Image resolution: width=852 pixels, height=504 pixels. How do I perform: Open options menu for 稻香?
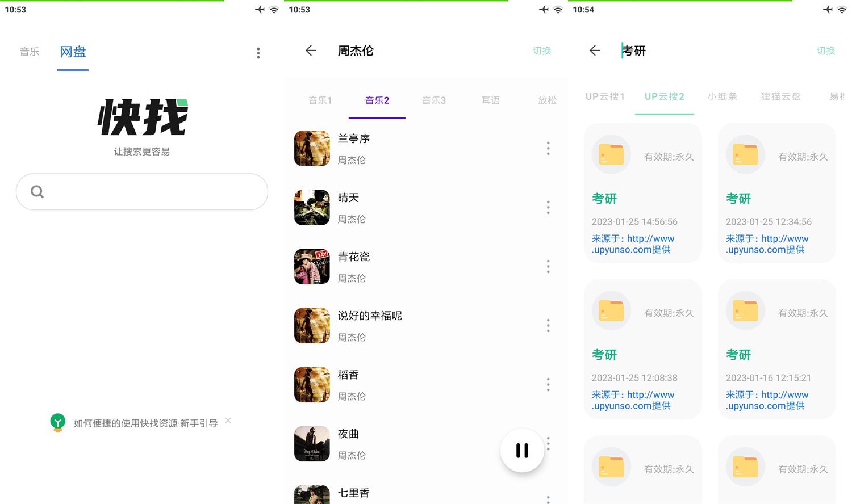point(548,384)
